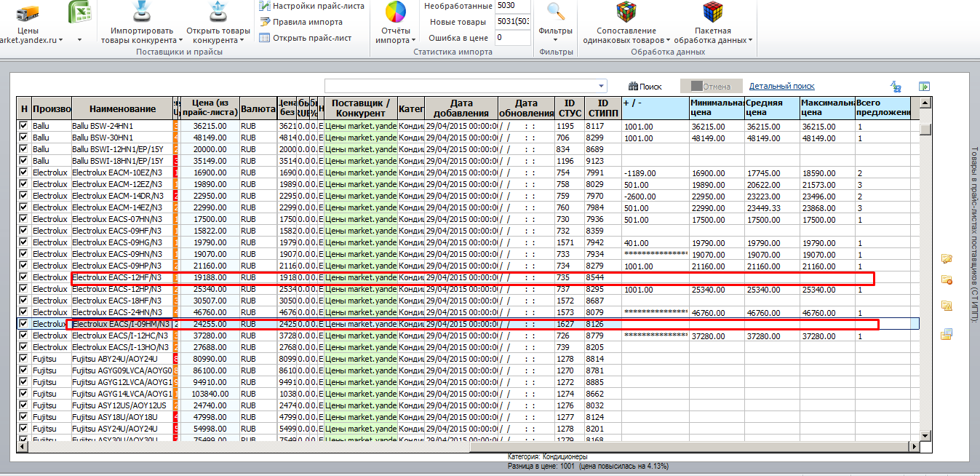The image size is (980, 476).
Task: Click the price cell 103840.00
Action: pyautogui.click(x=210, y=394)
